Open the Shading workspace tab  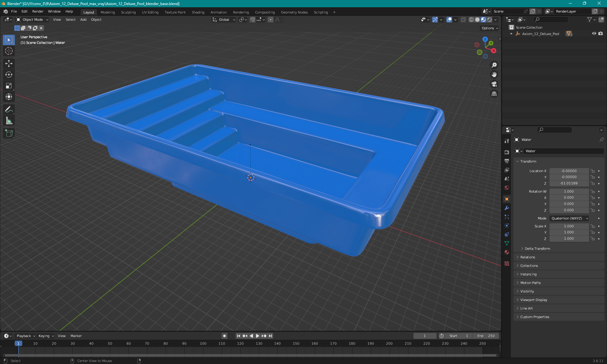coord(198,12)
